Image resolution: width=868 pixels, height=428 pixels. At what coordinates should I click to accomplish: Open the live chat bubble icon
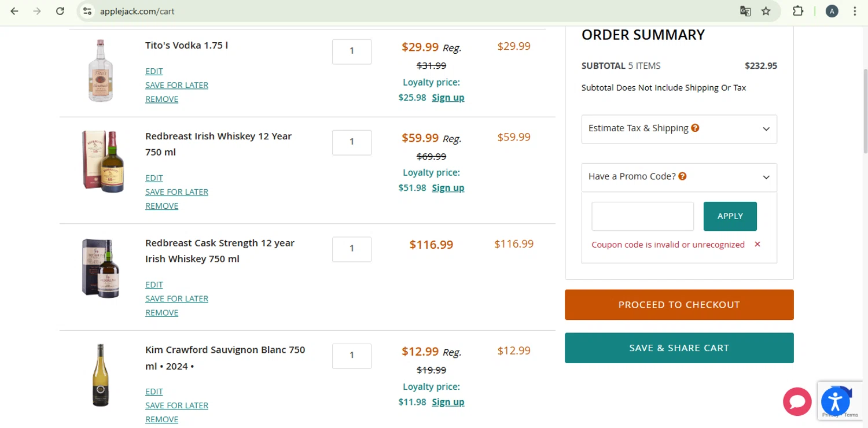(797, 401)
